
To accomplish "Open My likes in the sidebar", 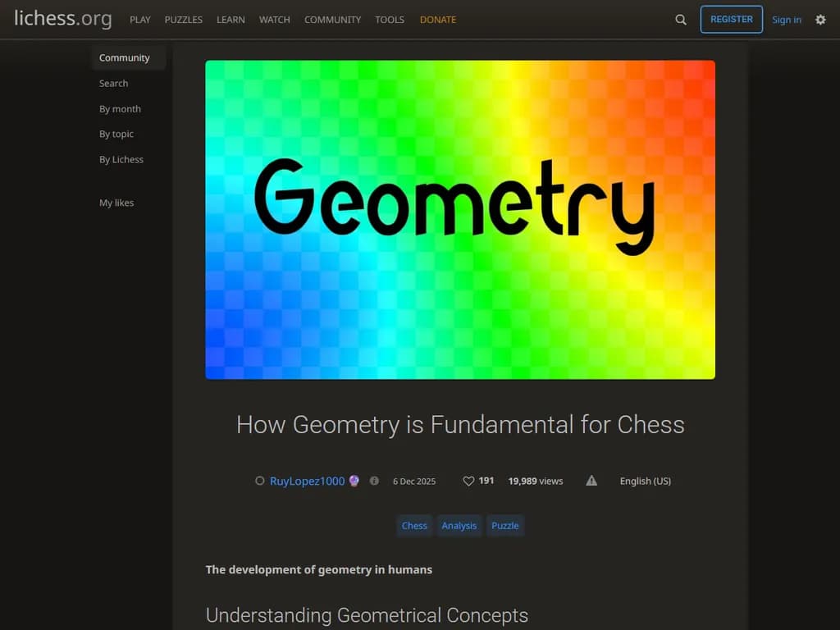I will [x=116, y=203].
